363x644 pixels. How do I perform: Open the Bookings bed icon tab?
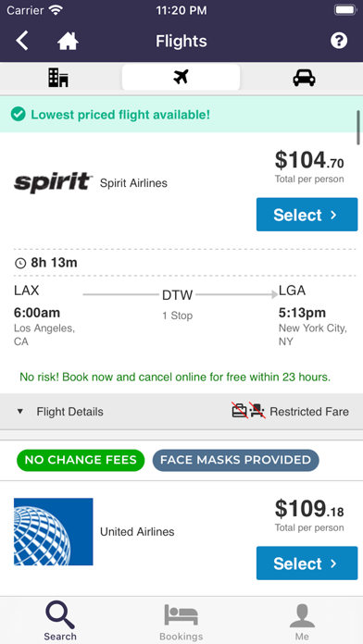pyautogui.click(x=181, y=620)
